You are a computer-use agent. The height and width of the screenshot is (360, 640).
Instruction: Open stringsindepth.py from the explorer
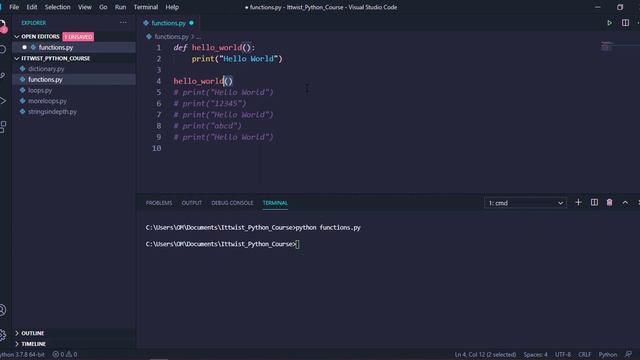52,111
